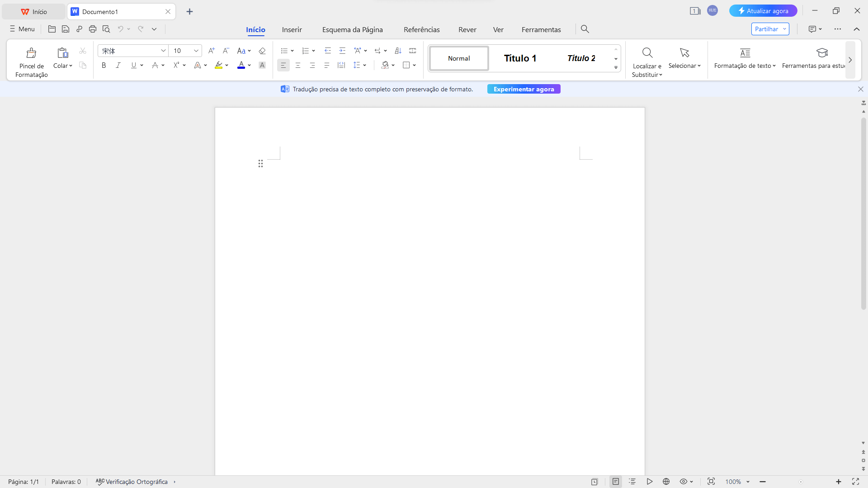Apply italic formatting
868x488 pixels.
tap(118, 65)
